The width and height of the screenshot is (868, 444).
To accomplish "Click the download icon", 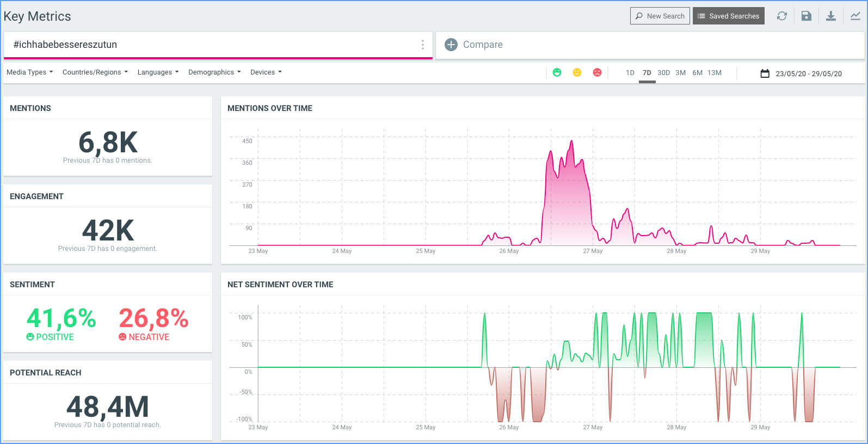I will [x=830, y=16].
